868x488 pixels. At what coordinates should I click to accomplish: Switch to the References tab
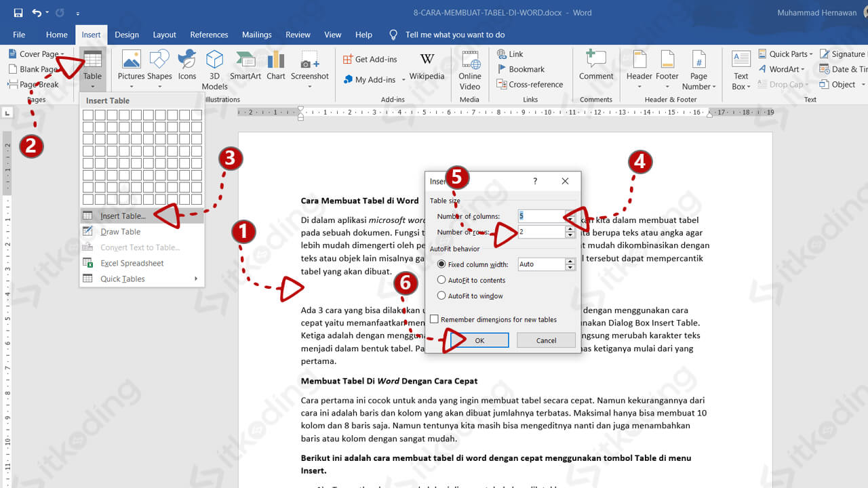point(209,35)
